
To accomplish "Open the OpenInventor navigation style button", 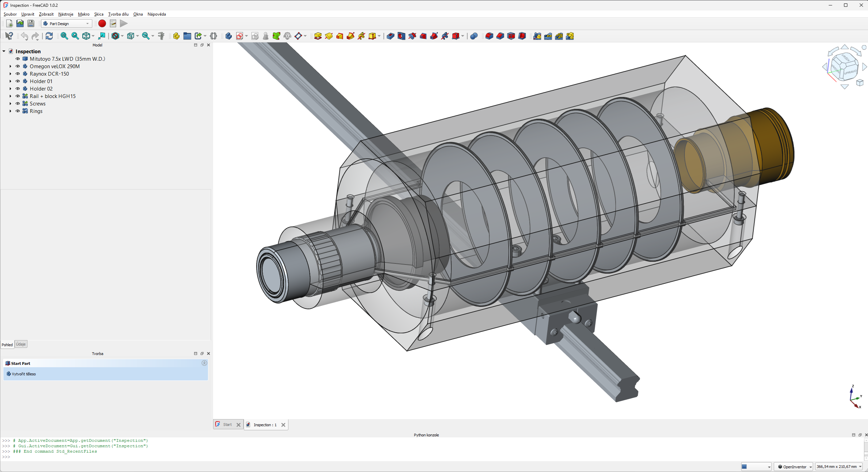I will [x=794, y=467].
